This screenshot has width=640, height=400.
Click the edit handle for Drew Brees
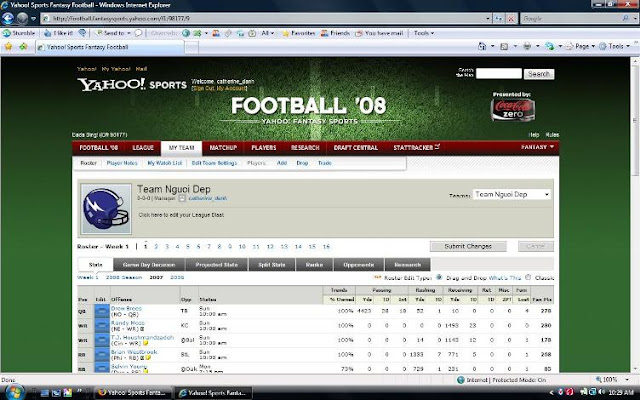102,311
